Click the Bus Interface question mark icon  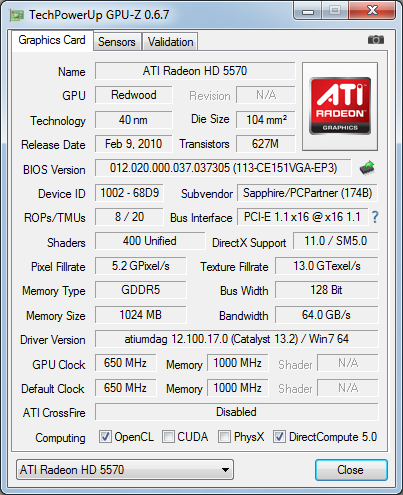pyautogui.click(x=375, y=217)
